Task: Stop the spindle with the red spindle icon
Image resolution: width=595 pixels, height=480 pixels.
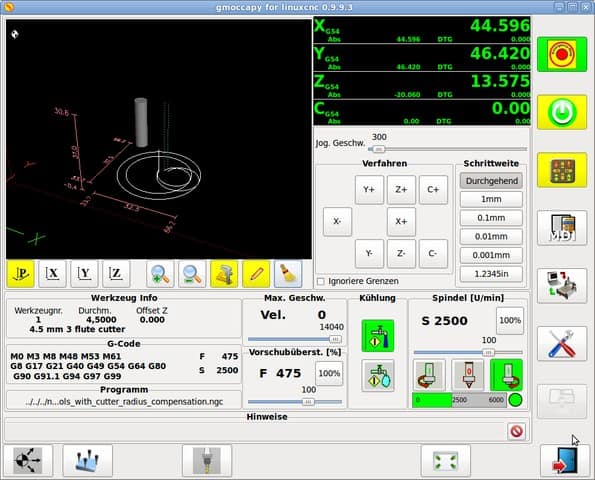Action: tap(468, 375)
